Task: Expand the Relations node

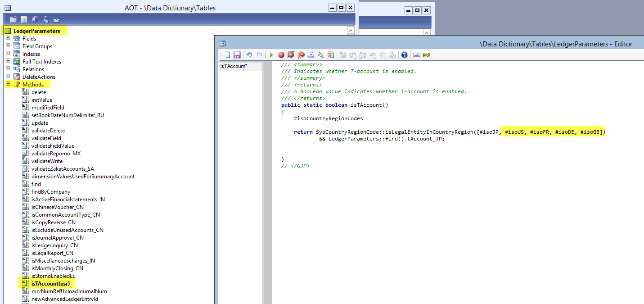Action: [8, 69]
